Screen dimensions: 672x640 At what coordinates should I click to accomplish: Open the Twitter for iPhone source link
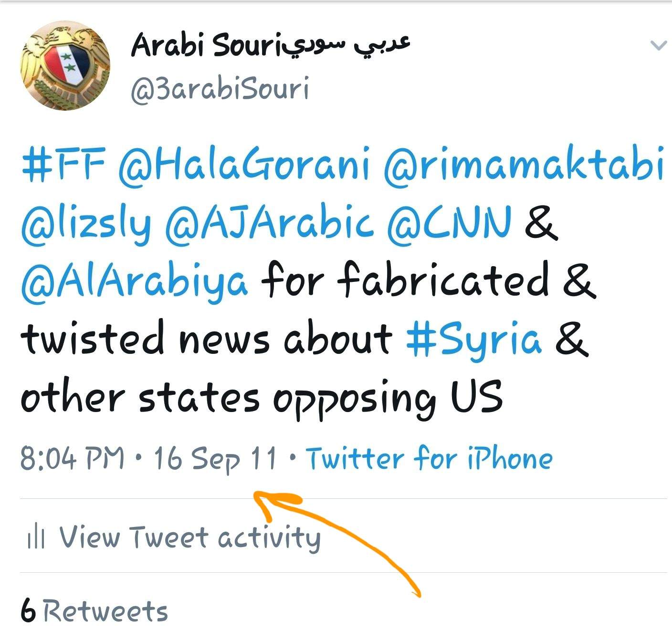point(429,458)
